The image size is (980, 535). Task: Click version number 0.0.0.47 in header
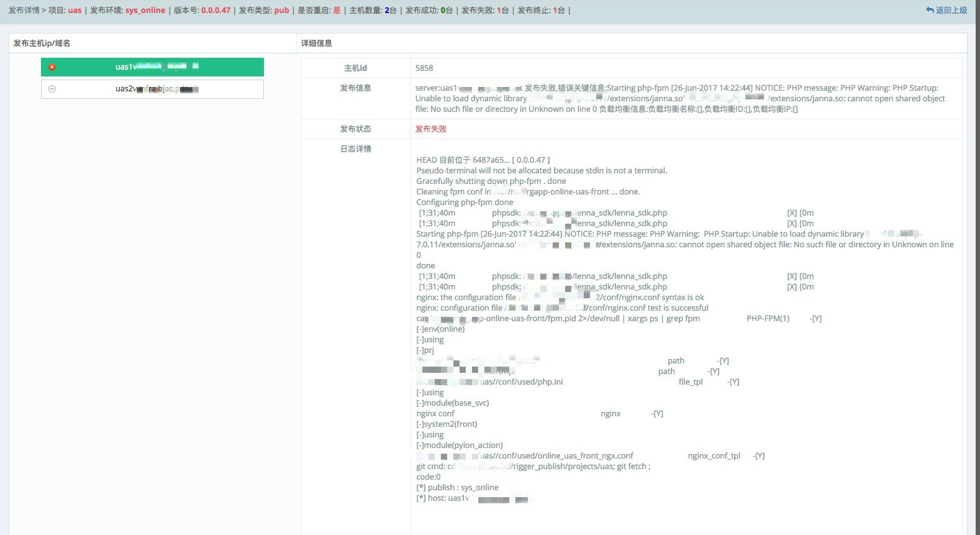tap(216, 10)
